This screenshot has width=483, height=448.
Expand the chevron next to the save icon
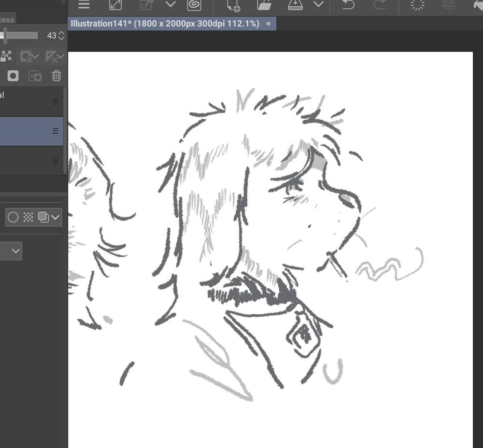pos(318,4)
